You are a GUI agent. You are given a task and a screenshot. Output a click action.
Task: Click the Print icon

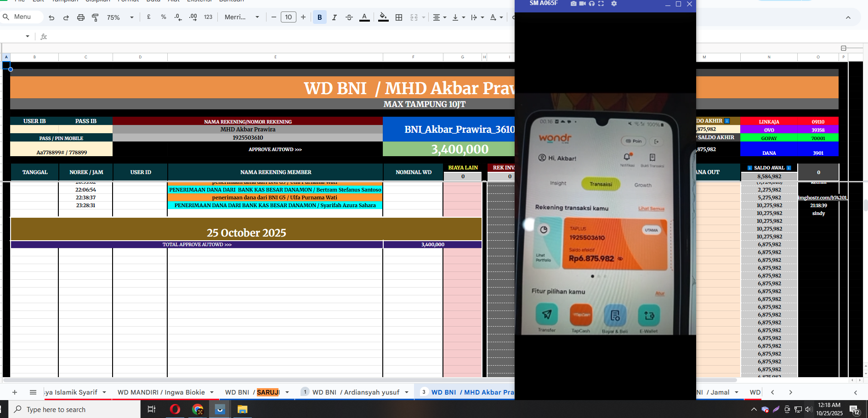81,17
